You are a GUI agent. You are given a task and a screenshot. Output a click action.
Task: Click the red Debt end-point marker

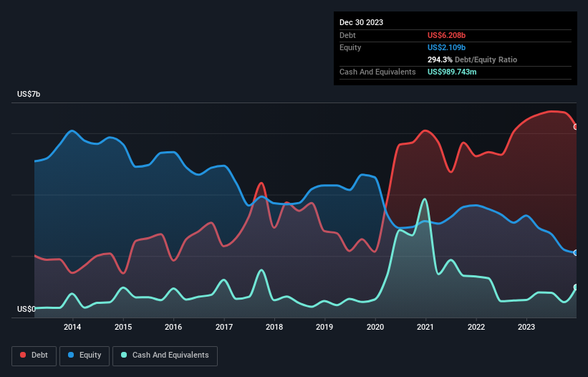(576, 127)
